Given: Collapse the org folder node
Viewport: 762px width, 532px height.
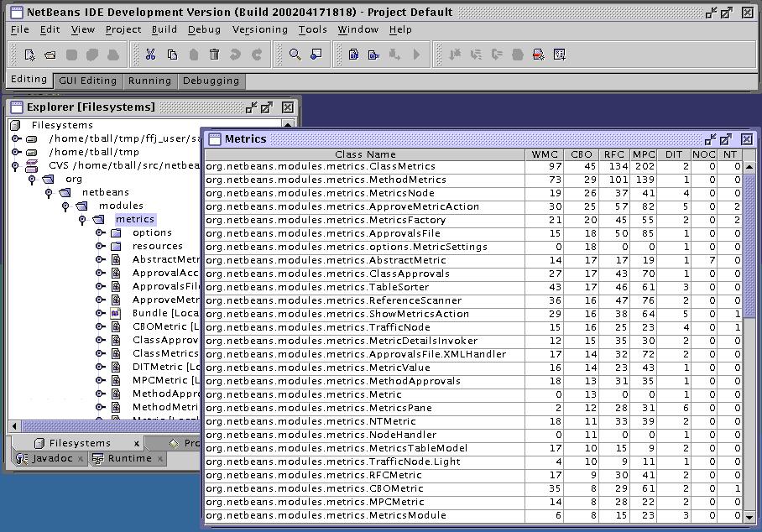Looking at the screenshot, I should (x=32, y=180).
